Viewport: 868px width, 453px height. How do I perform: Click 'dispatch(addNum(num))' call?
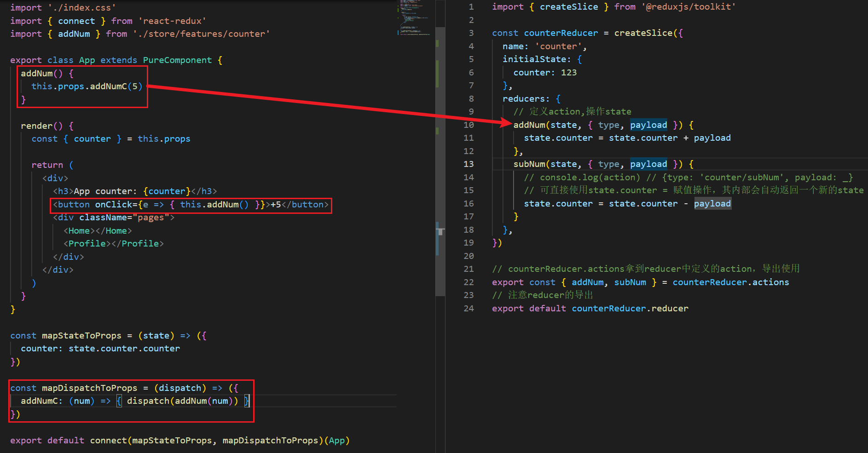183,401
